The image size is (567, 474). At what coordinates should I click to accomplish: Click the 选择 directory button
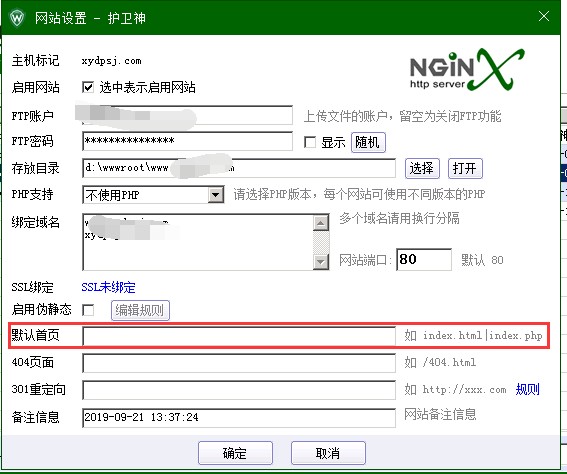(x=422, y=168)
